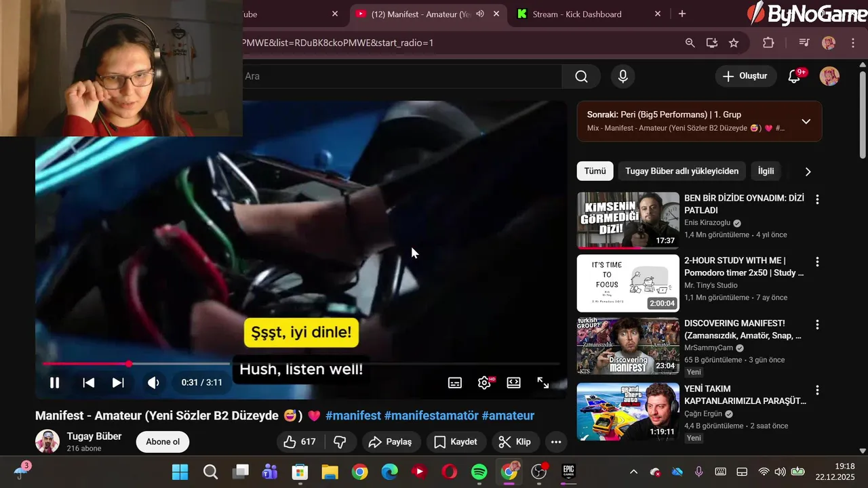The height and width of the screenshot is (488, 868).
Task: Open the Windows Start menu
Action: coord(180,472)
